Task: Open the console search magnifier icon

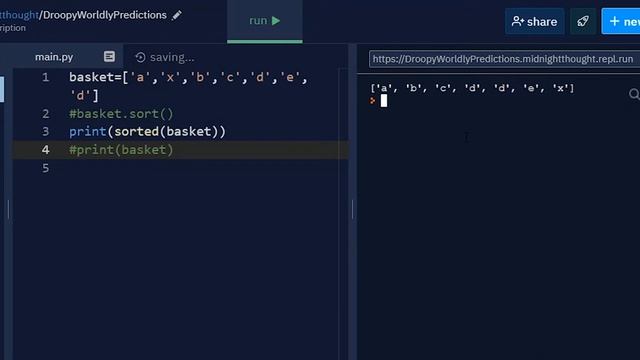Action: (634, 94)
